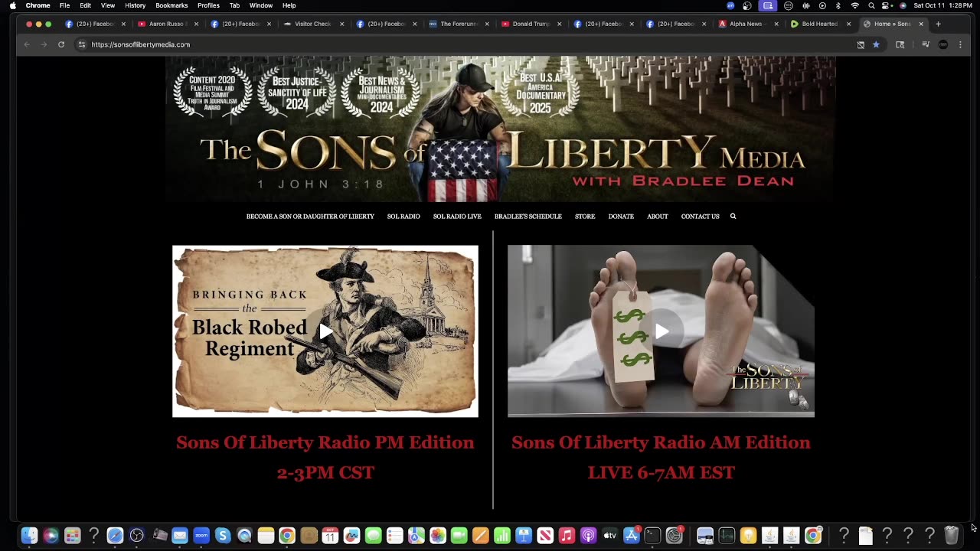
Task: Open the Bookmarks menu
Action: pyautogui.click(x=171, y=5)
